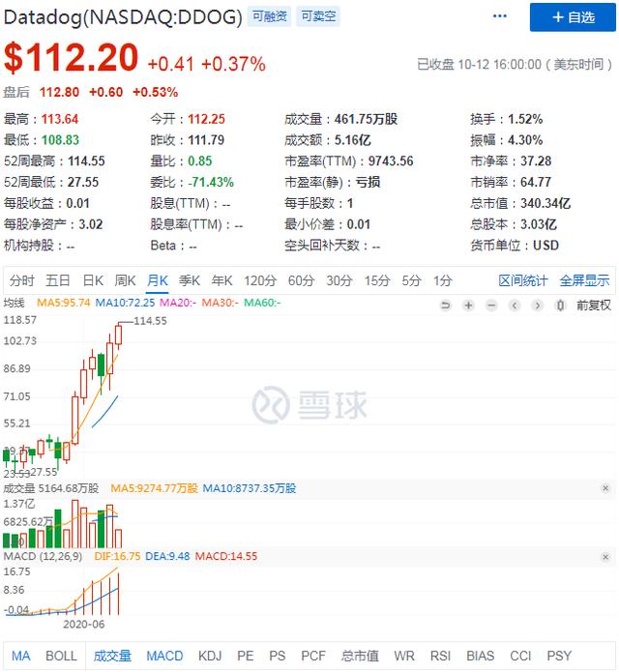
Task: Select the 1分 interval tab
Action: (x=442, y=280)
